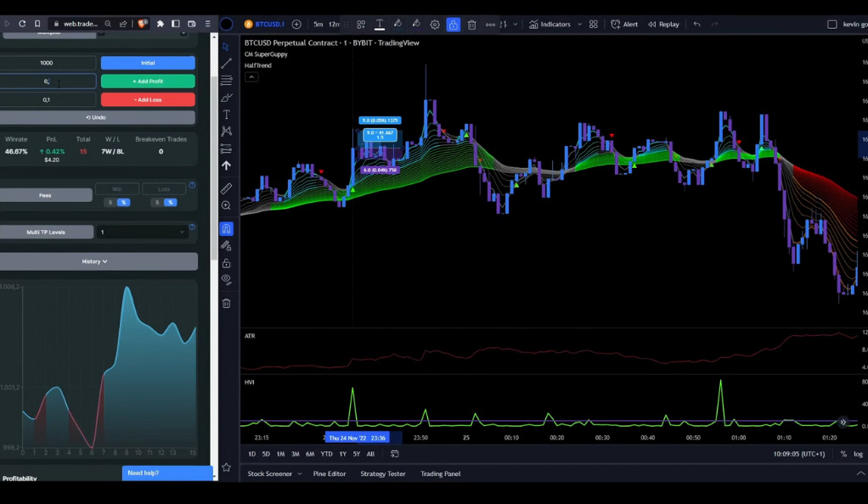Toggle lock all drawing tools
This screenshot has width=868, height=504.
[226, 263]
